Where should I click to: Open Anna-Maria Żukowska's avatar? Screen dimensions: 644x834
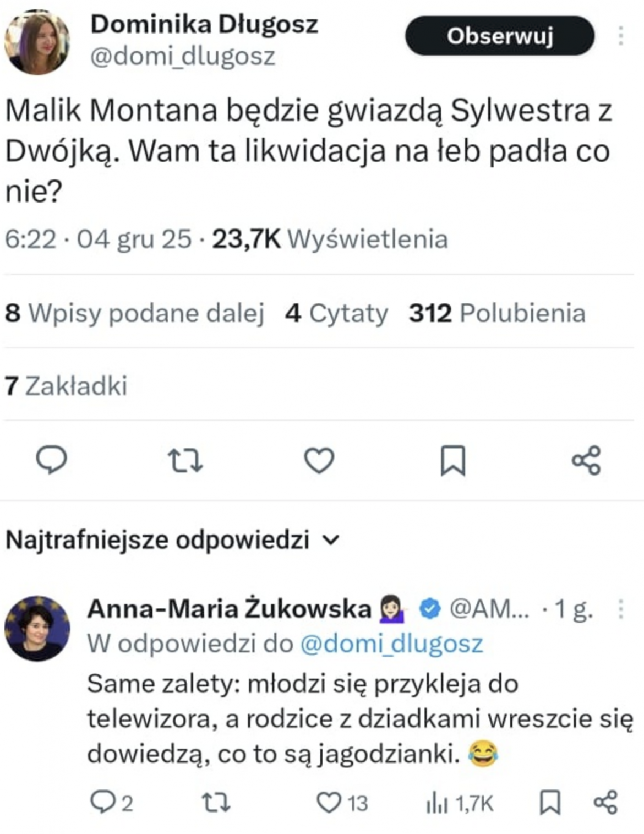37,628
